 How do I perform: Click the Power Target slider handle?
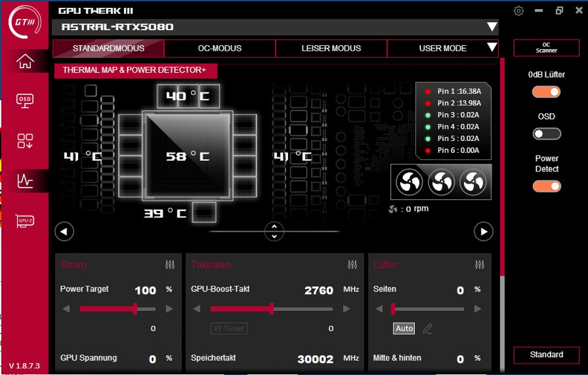(x=135, y=308)
